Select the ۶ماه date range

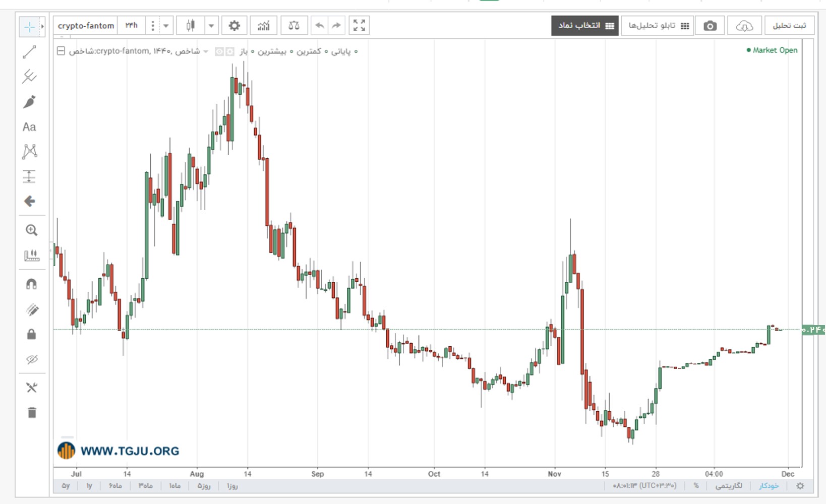click(x=115, y=486)
